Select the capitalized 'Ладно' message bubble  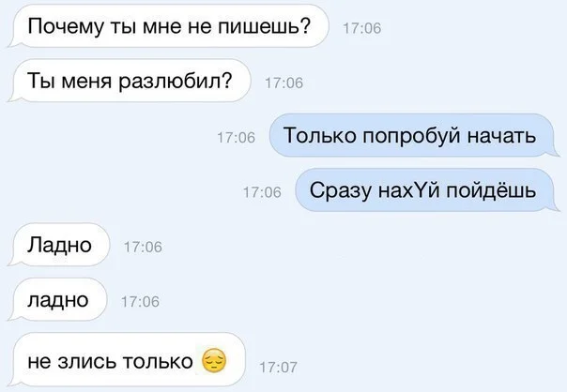click(59, 245)
